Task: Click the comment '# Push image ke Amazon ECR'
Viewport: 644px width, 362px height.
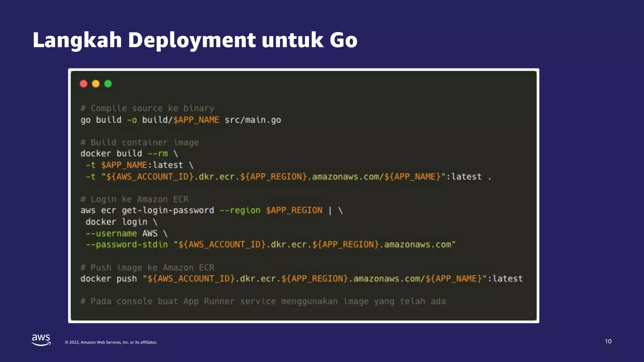Action: point(147,268)
